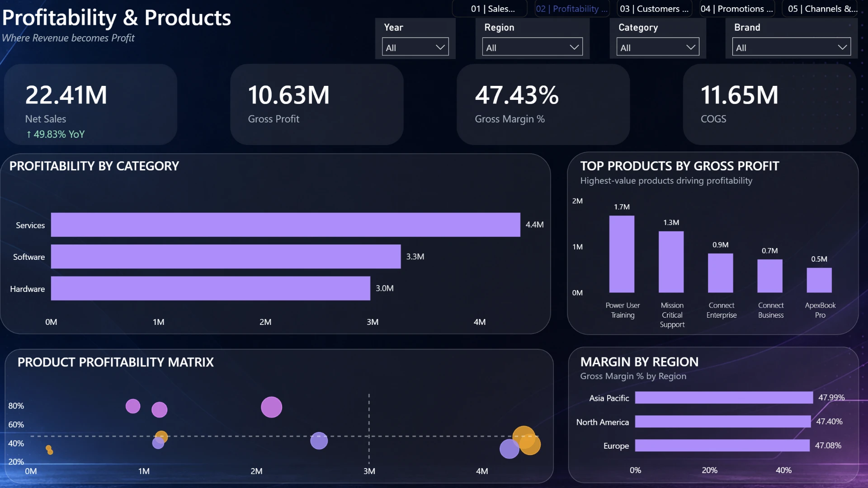Click the '3.0M' Hardware data label
868x488 pixels.
385,288
